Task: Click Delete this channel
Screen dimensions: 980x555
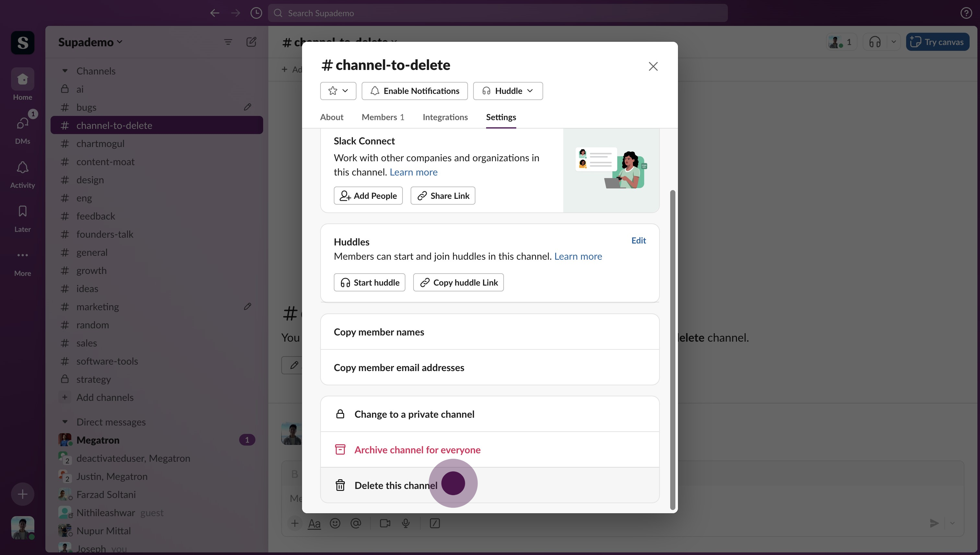Action: [490, 485]
